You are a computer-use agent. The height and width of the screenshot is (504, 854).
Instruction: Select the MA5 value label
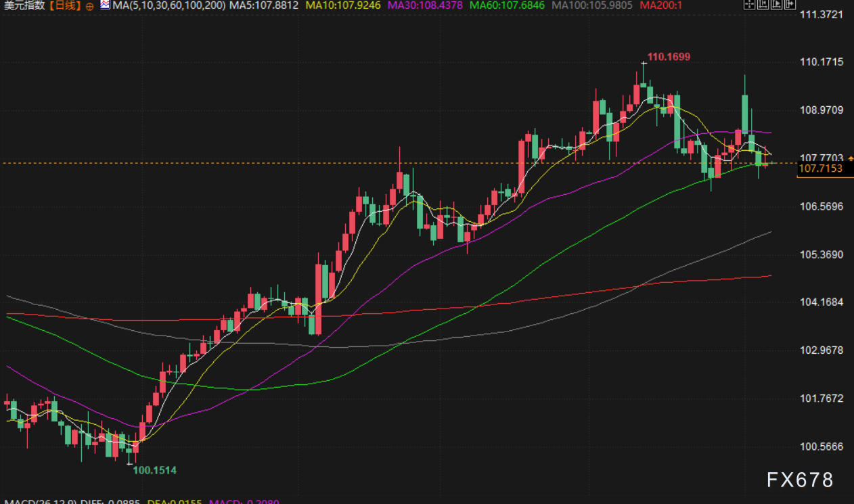(x=264, y=5)
